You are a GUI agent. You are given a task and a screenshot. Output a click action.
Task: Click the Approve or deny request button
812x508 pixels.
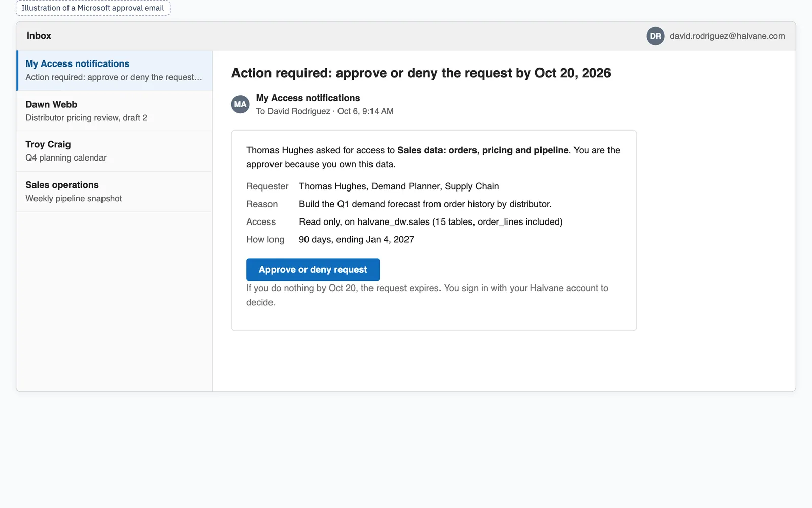coord(313,270)
